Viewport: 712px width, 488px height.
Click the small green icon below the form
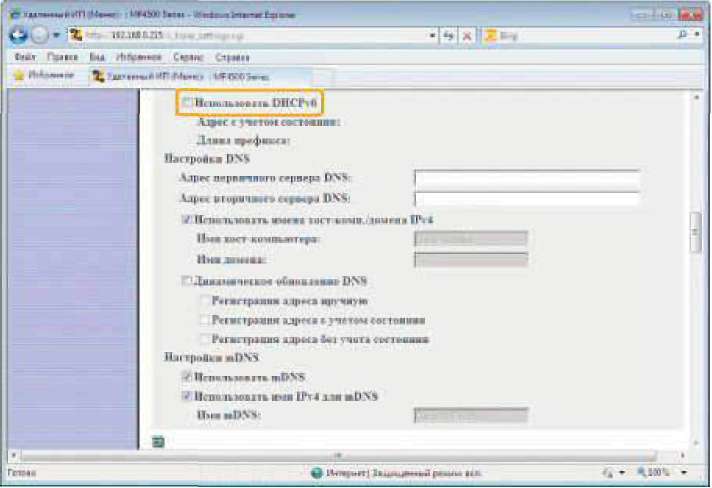tap(157, 441)
